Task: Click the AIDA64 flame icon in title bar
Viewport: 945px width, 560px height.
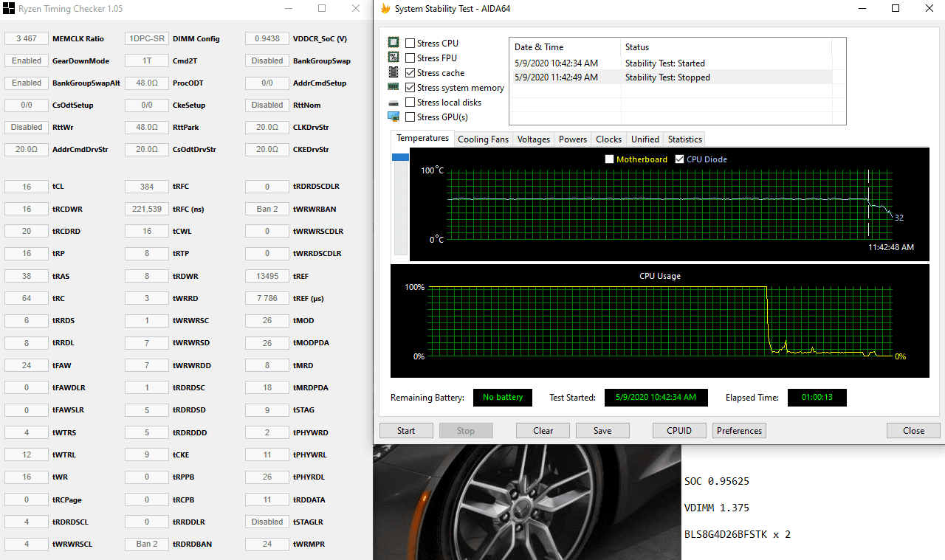Action: click(385, 9)
